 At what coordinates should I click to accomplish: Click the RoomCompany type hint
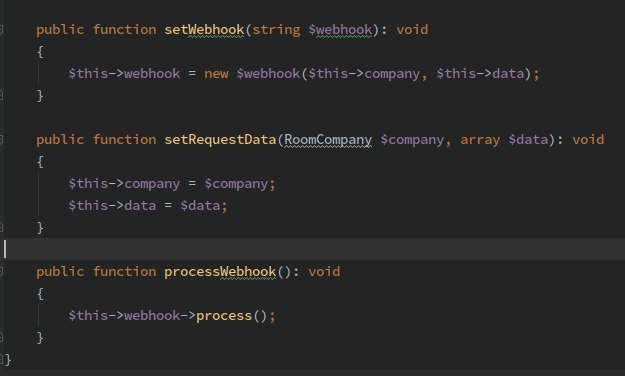328,140
